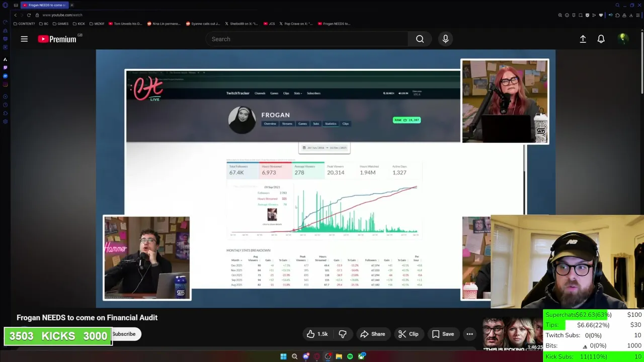
Task: Open the MIZKIF bookmarks folder
Action: tap(97, 24)
